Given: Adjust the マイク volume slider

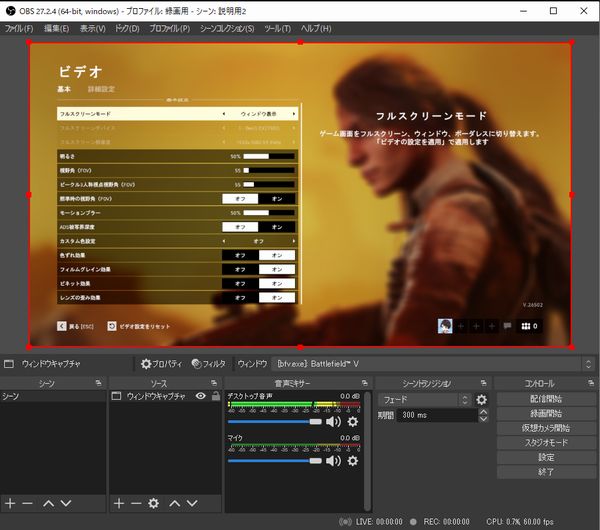Looking at the screenshot, I should (275, 461).
